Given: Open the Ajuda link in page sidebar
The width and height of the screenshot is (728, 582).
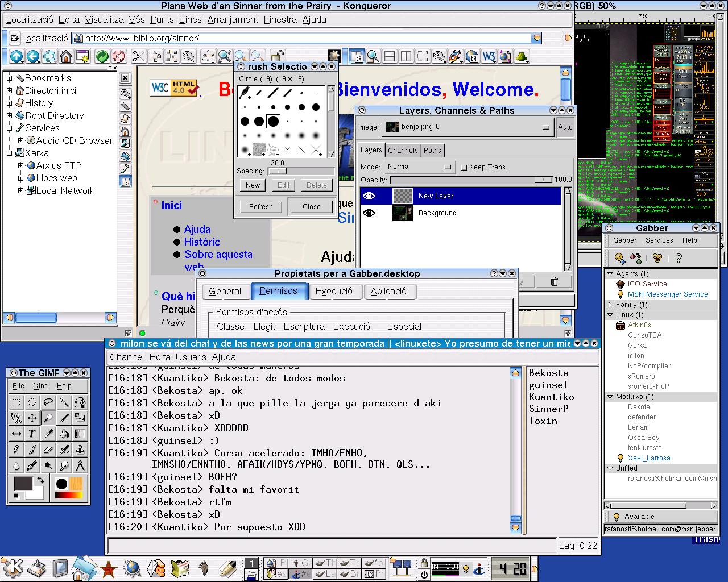Looking at the screenshot, I should tap(197, 229).
